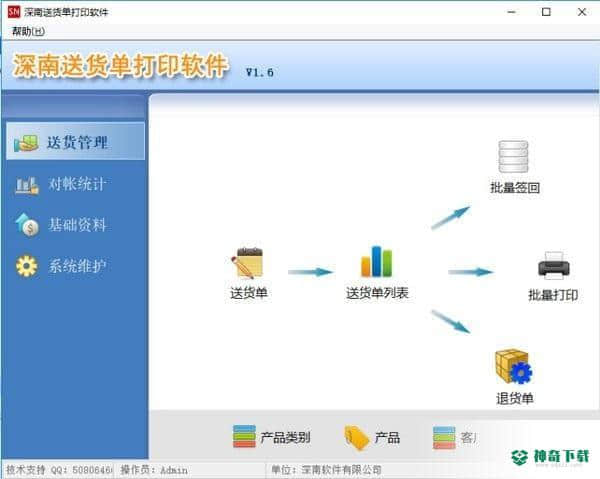Screen dimensions: 600x479
Task: Click the 基础资料 coin icon
Action: (27, 225)
